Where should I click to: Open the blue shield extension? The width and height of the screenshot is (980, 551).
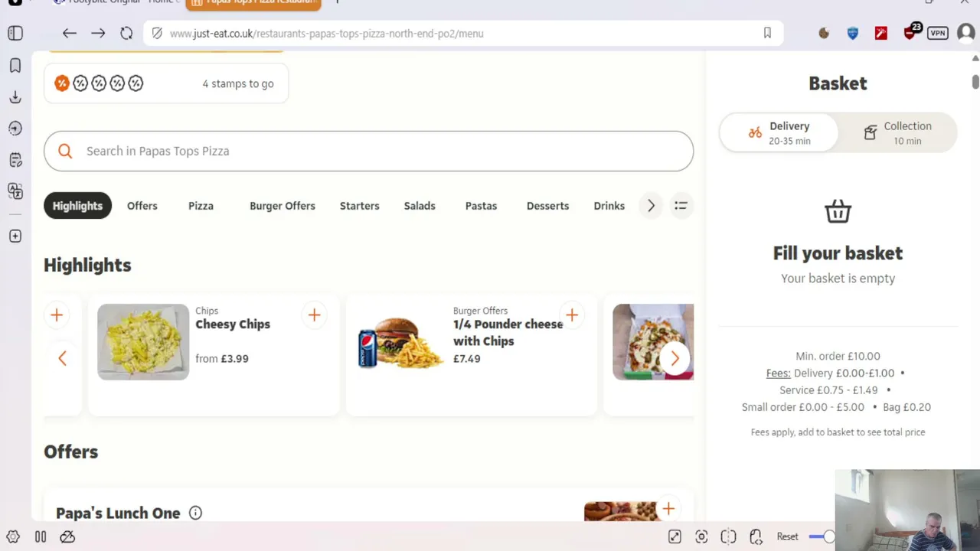(x=852, y=33)
